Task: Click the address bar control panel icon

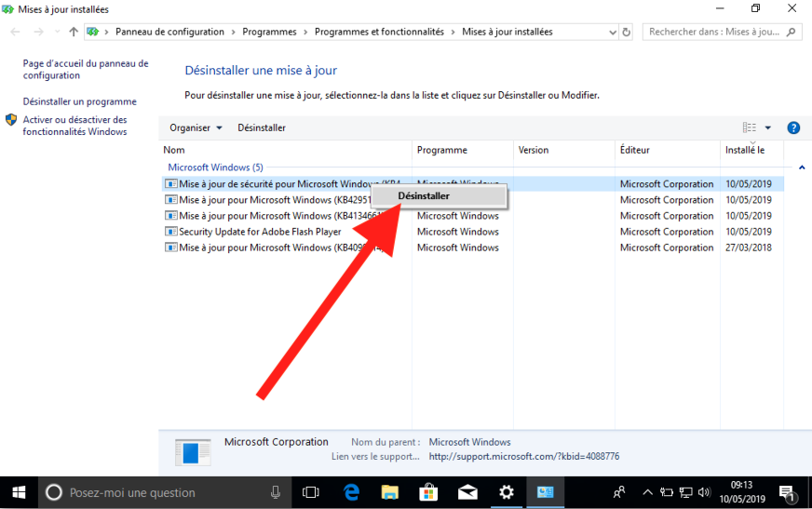Action: coord(93,32)
